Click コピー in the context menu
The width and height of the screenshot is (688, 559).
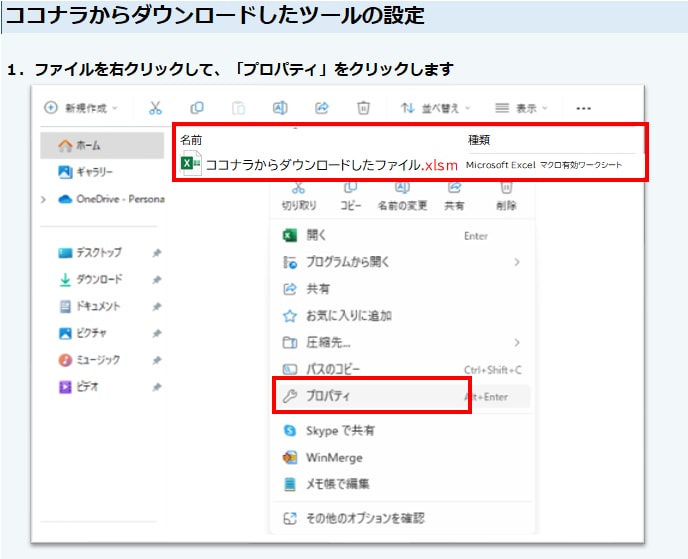click(351, 196)
